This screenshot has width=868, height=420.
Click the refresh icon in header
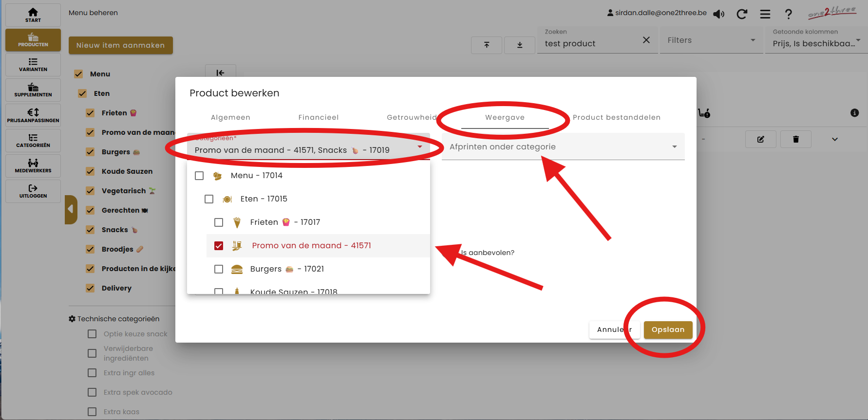[x=741, y=14]
